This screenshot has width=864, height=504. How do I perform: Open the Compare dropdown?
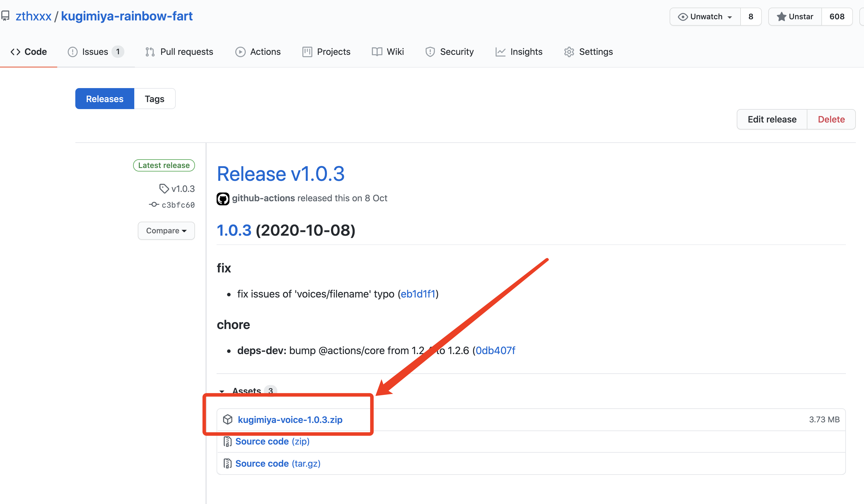pyautogui.click(x=166, y=231)
